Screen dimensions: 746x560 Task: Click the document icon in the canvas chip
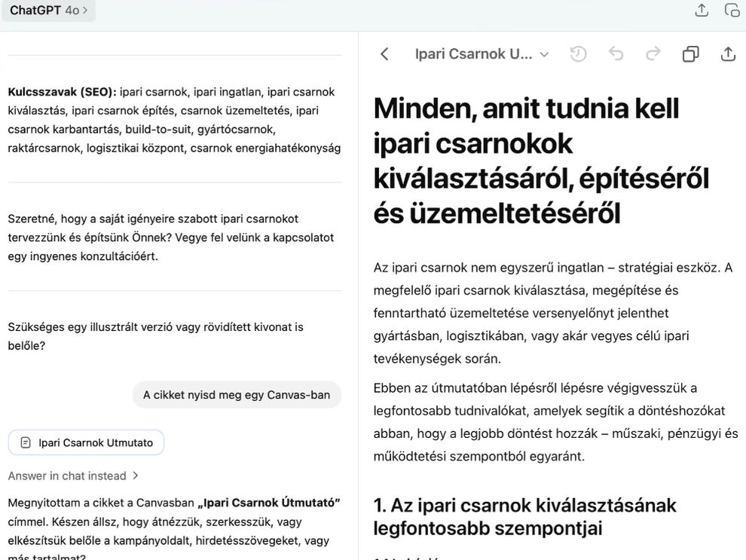26,442
